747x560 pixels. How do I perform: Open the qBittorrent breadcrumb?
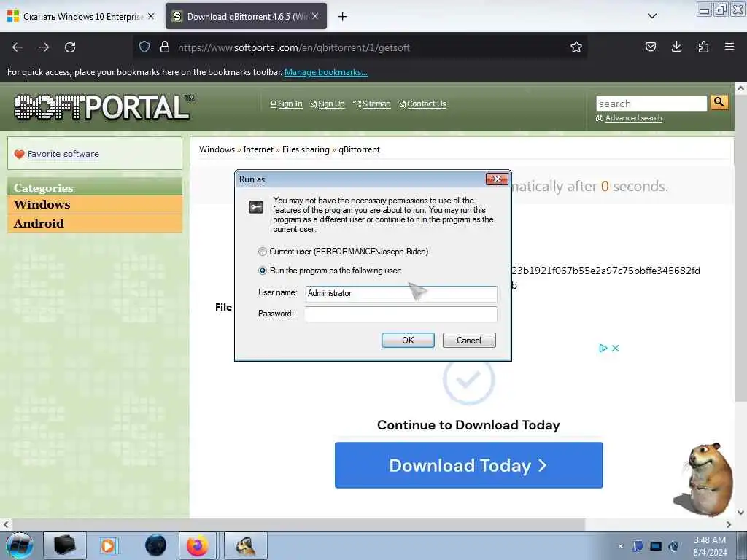(x=359, y=149)
